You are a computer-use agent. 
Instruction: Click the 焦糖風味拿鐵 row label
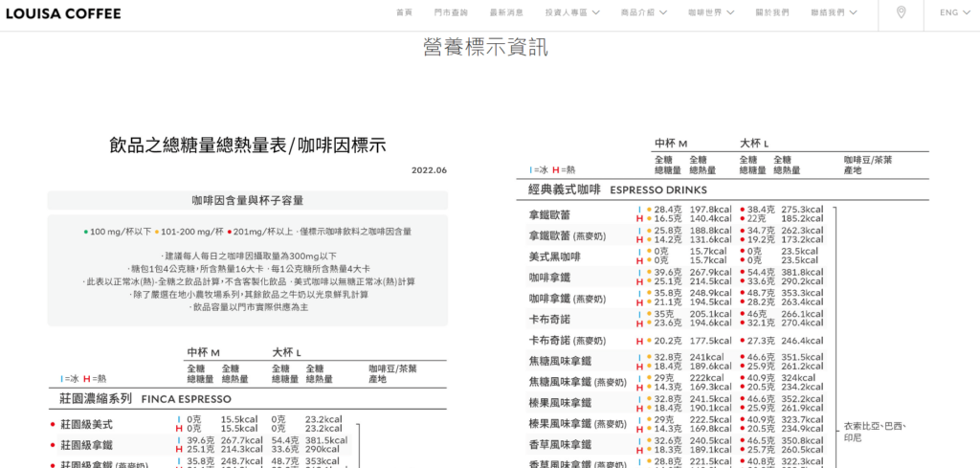(559, 361)
